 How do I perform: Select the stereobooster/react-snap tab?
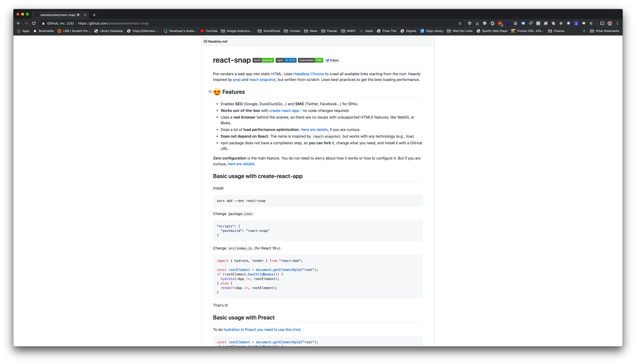click(x=58, y=15)
